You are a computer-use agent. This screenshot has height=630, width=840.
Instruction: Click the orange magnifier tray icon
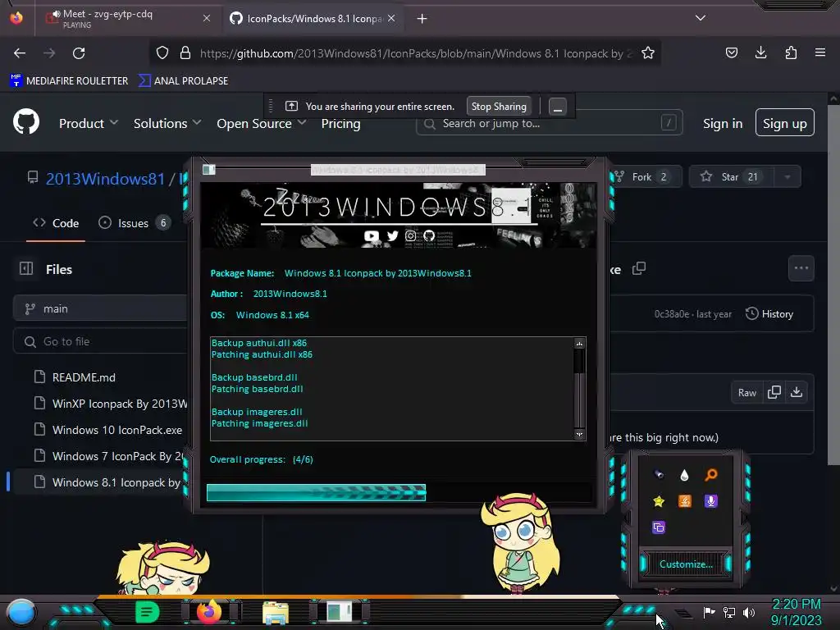pyautogui.click(x=711, y=475)
